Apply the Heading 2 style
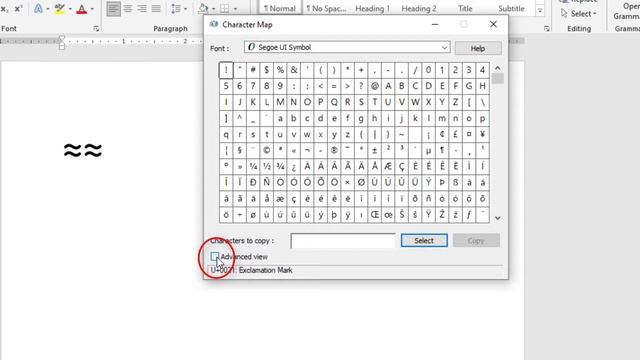The image size is (640, 360). coord(419,8)
